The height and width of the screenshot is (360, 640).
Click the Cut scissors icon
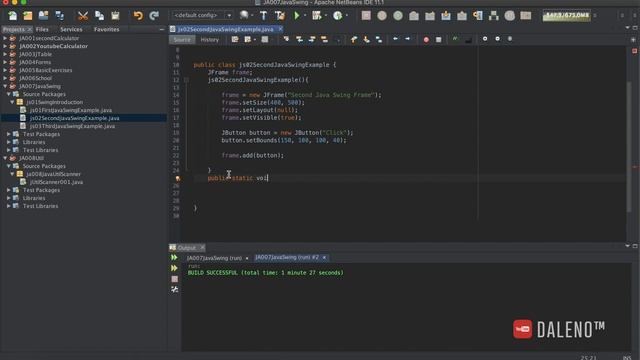[x=83, y=16]
